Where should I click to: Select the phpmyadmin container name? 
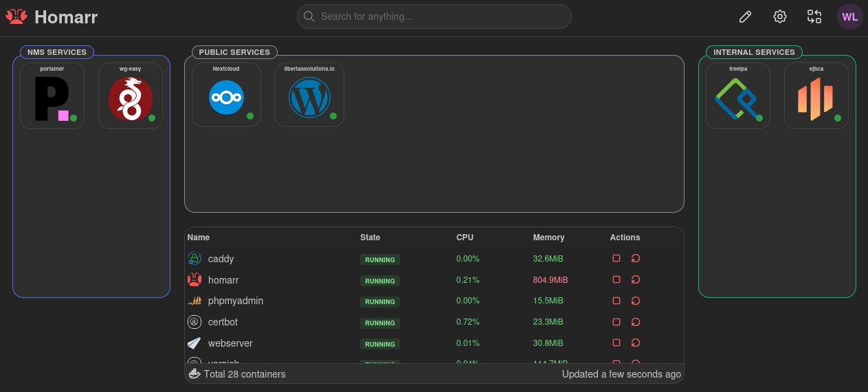click(x=236, y=301)
